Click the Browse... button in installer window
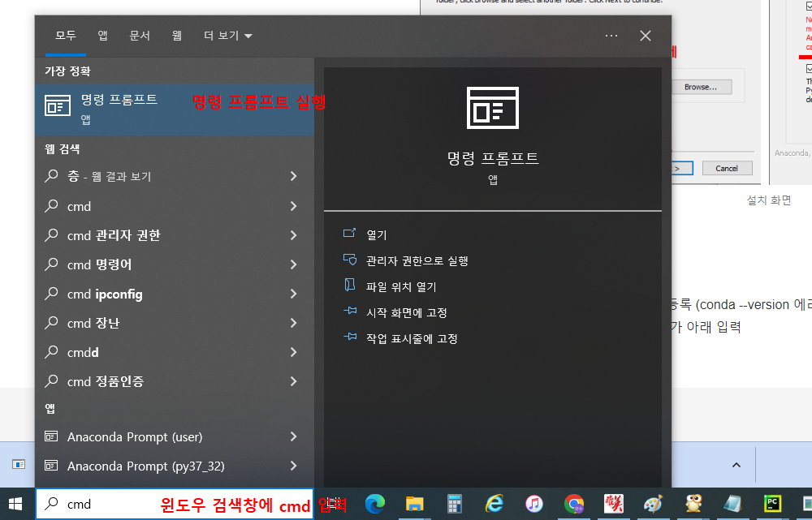 point(701,87)
